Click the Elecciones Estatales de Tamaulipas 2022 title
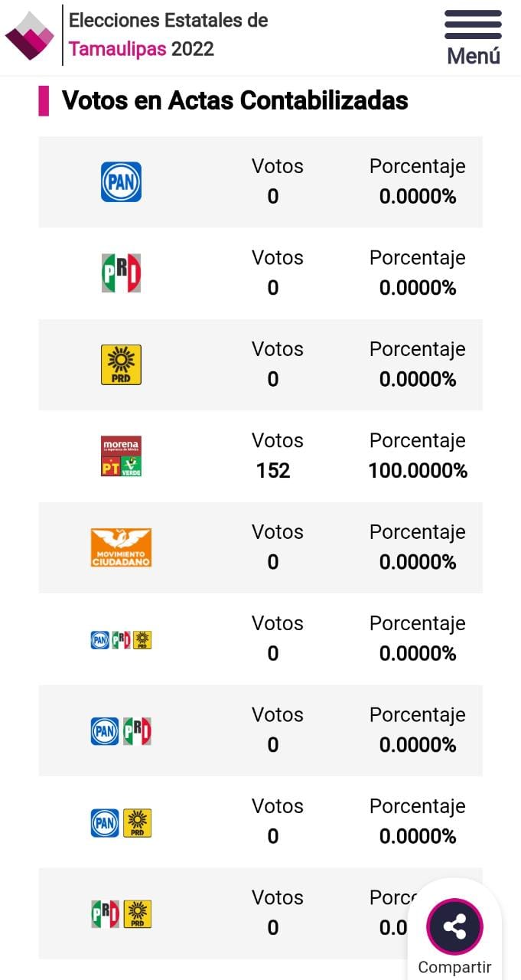 pyautogui.click(x=168, y=34)
